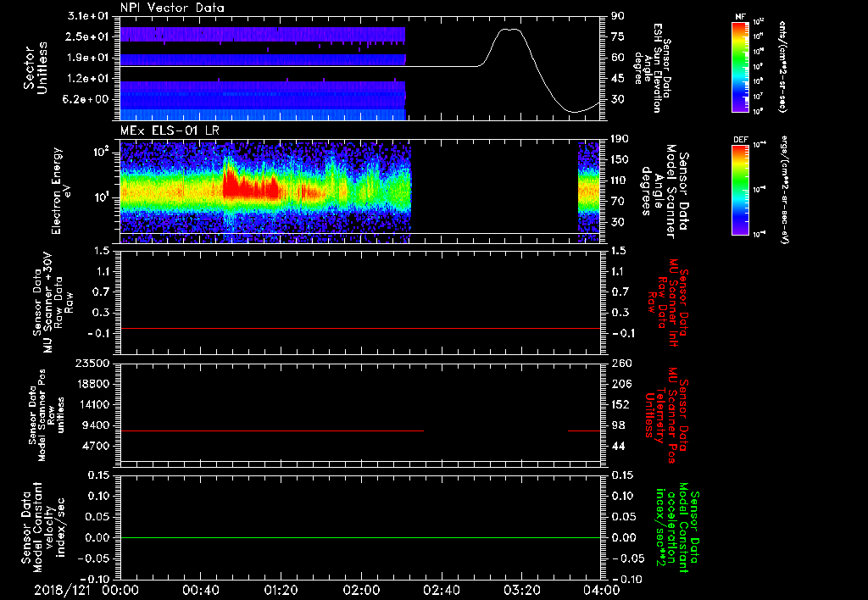Click the "DEF" label above the color bar
This screenshot has width=868, height=600.
(740, 140)
